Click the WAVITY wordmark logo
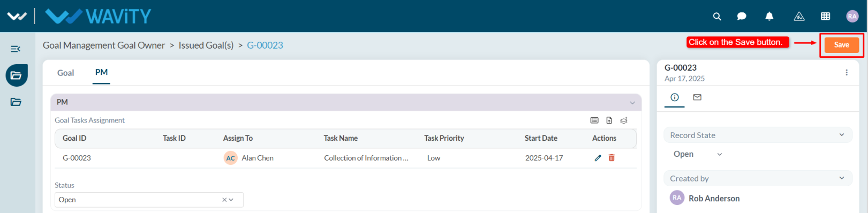Screen dimensions: 868x213 click(x=98, y=16)
